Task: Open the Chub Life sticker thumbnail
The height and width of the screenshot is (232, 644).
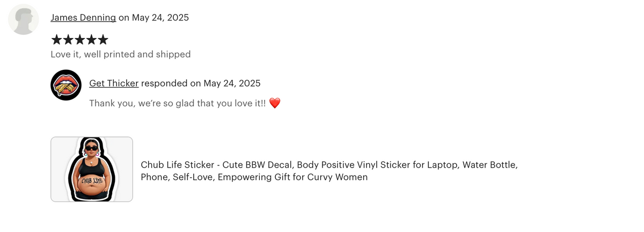Action: tap(92, 169)
